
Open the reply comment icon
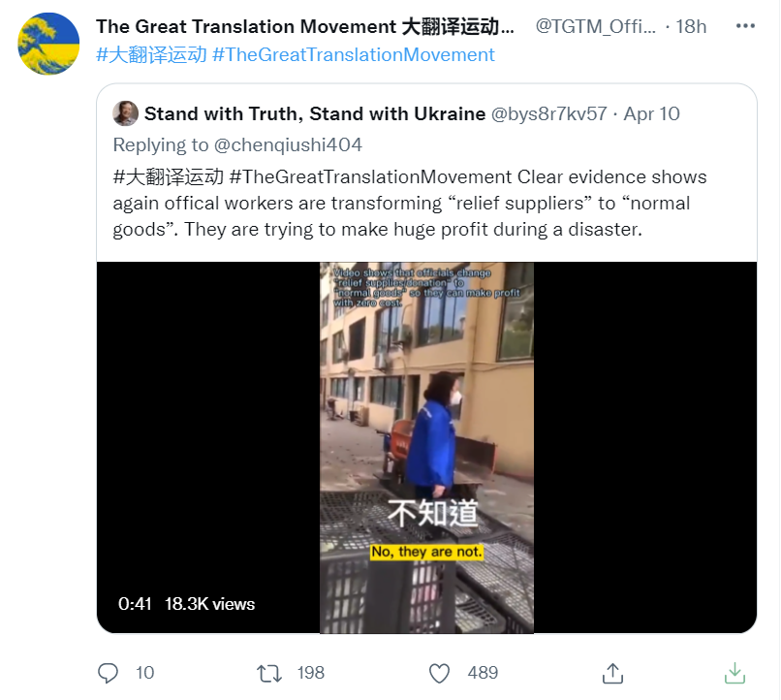point(108,673)
